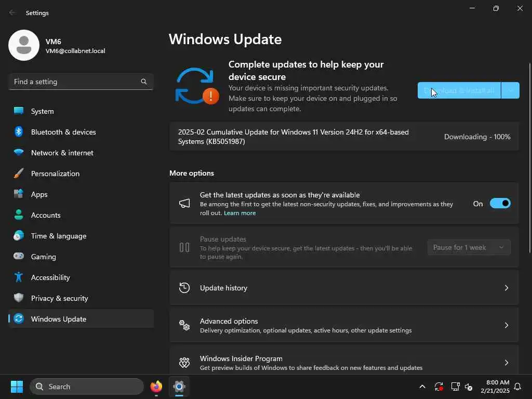
Task: Open Update history chevron
Action: tap(506, 288)
